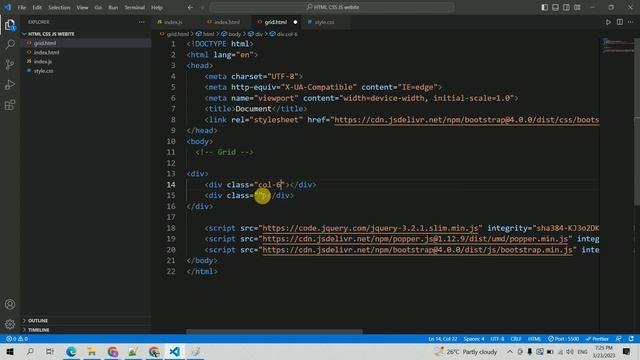Click Ln 14, Col 22 in status bar
The width and height of the screenshot is (640, 360).
tap(442, 339)
